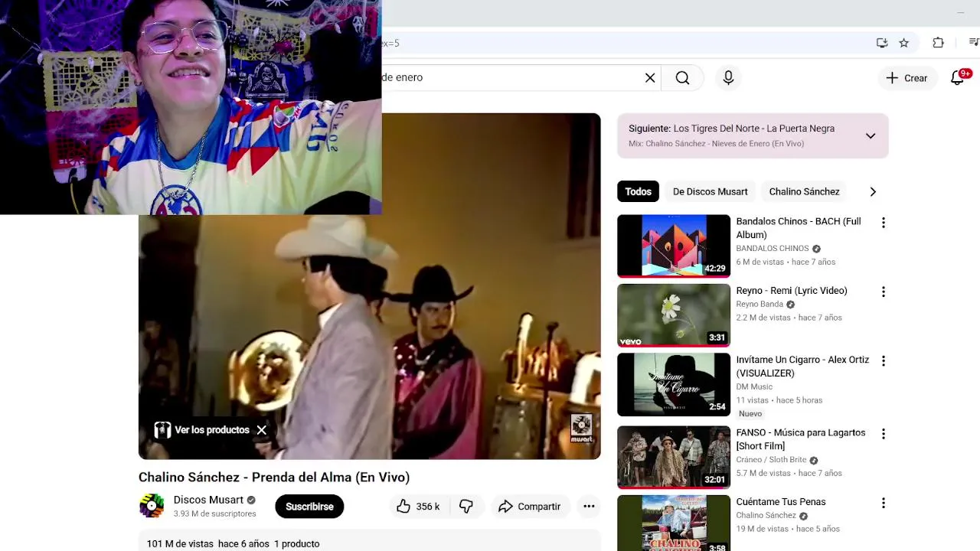Open options menu for Invítame Un Cigarro
The width and height of the screenshot is (980, 551).
pos(884,360)
